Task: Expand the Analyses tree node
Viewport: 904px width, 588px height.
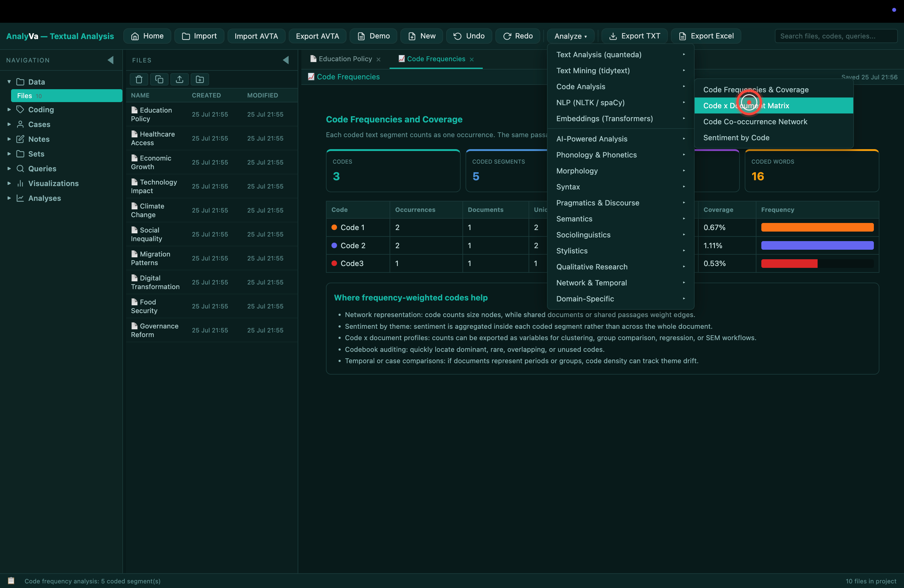Action: [x=9, y=198]
